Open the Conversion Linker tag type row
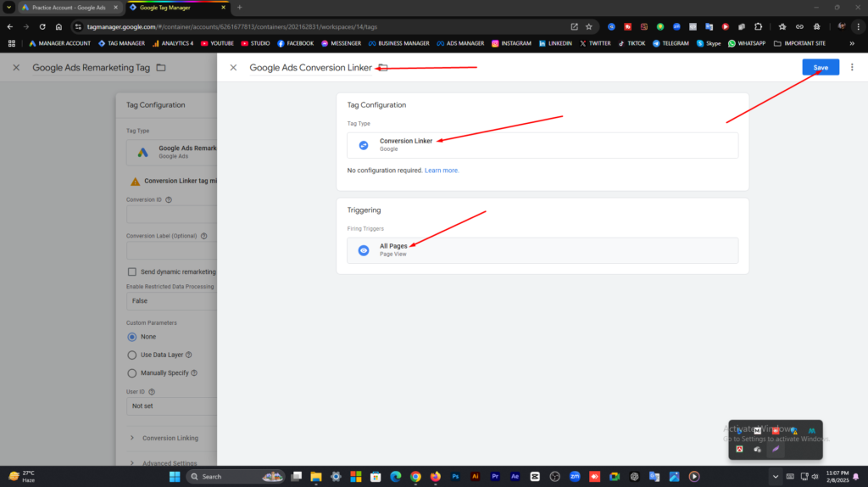Image resolution: width=868 pixels, height=487 pixels. point(542,145)
